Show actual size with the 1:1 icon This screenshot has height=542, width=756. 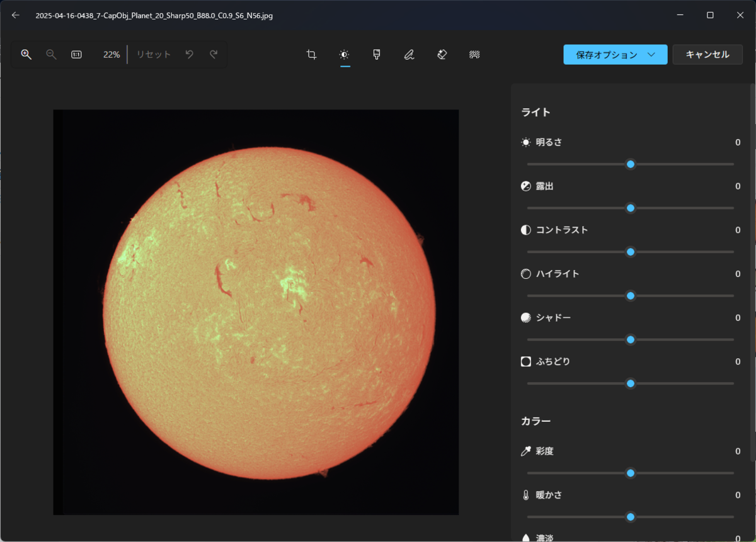pyautogui.click(x=76, y=55)
